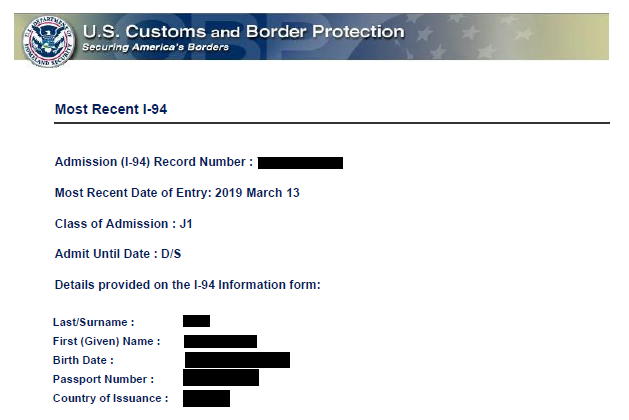This screenshot has height=420, width=629.
Task: Click the Last/Surname label
Action: pos(93,322)
